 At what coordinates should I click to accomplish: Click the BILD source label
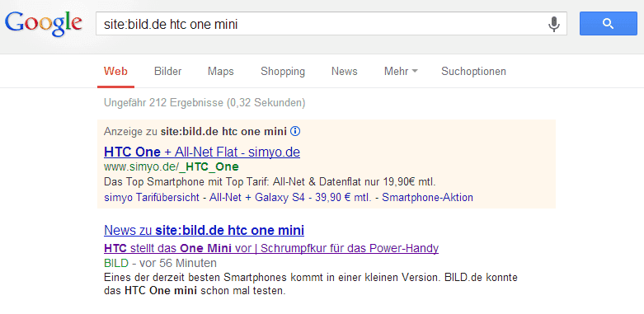116,263
